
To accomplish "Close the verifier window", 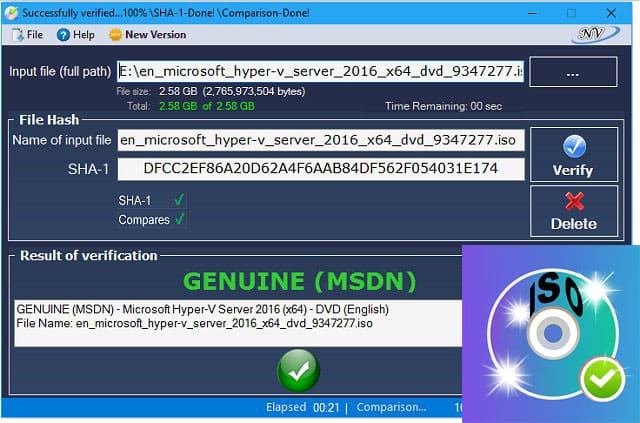I will [x=611, y=13].
